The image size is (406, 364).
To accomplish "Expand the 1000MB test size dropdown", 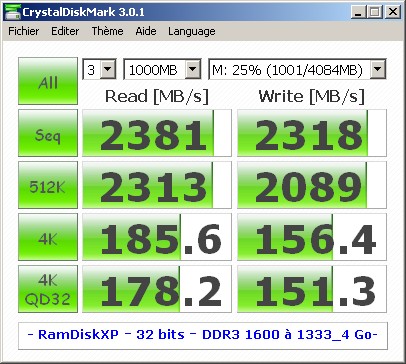I will 193,70.
